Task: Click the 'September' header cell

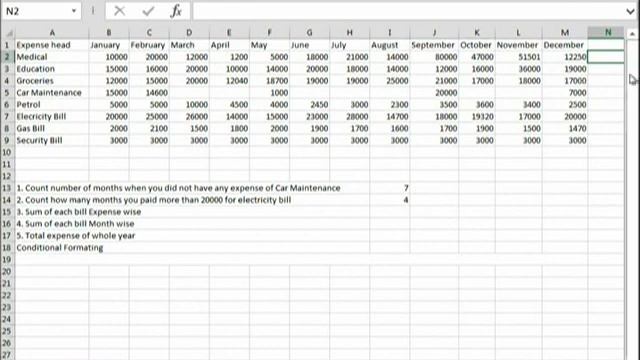Action: click(434, 45)
